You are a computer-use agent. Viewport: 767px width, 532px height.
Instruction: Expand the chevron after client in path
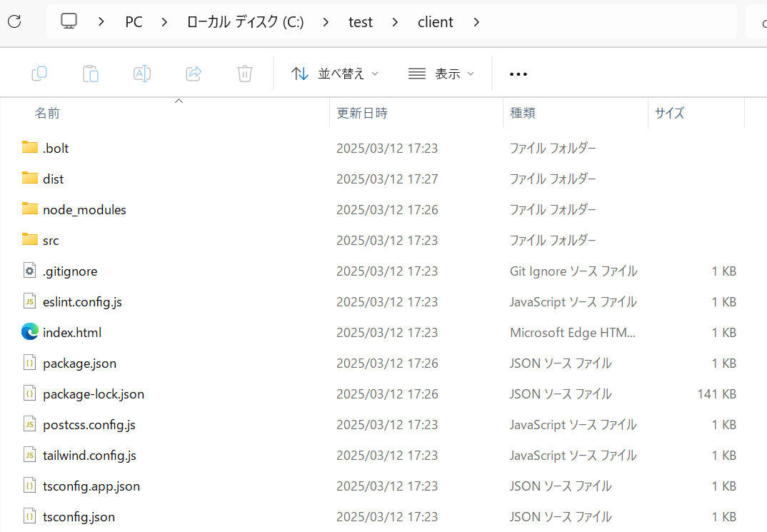pyautogui.click(x=476, y=22)
